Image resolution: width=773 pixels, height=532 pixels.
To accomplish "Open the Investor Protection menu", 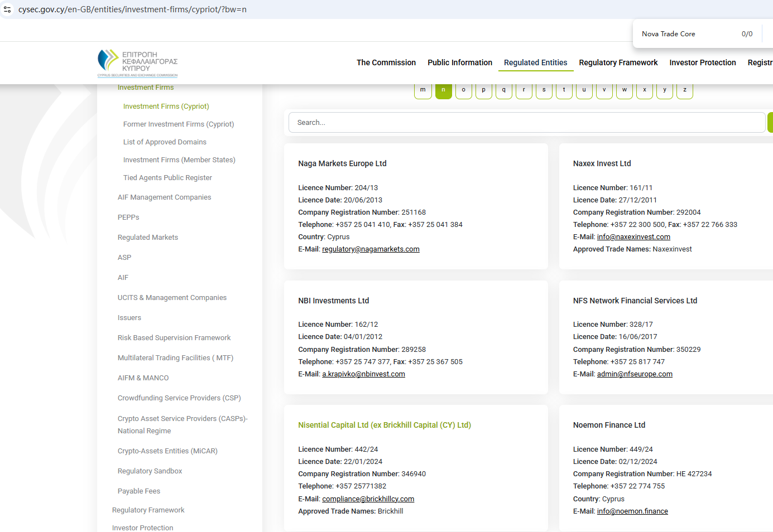I will pyautogui.click(x=702, y=62).
